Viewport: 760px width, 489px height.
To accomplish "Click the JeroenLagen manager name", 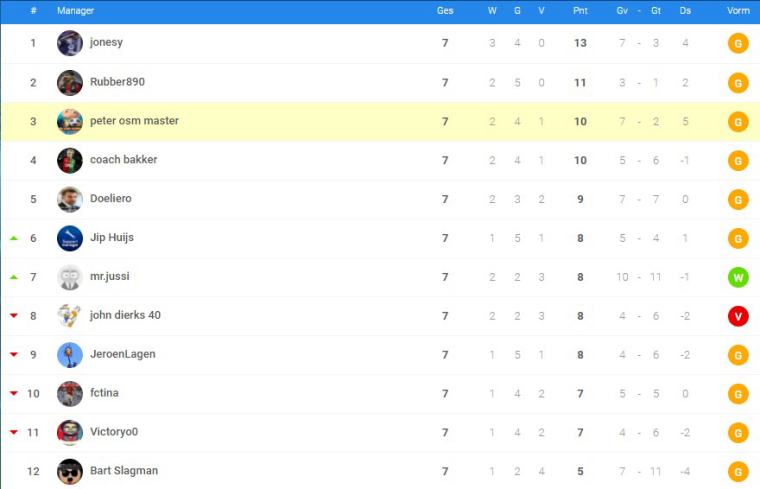I will click(x=123, y=354).
